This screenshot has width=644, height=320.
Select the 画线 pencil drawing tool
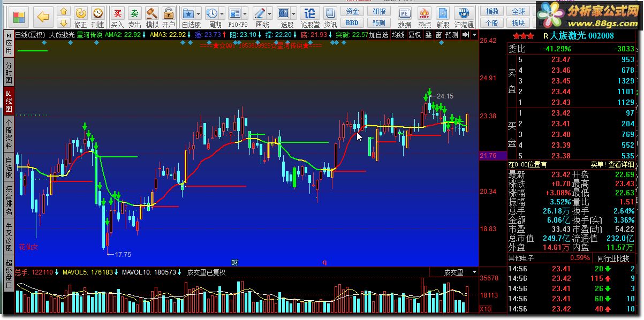260,13
